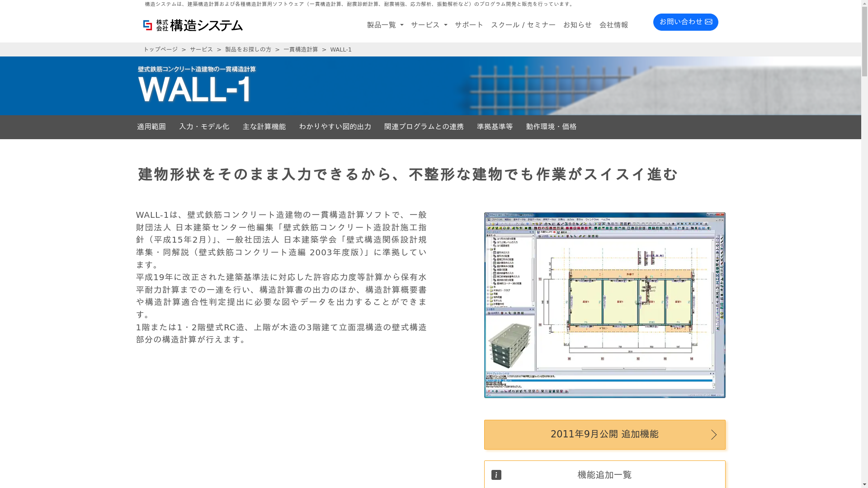Select the 準拠基準等 tab
The height and width of the screenshot is (488, 868).
coord(495,127)
